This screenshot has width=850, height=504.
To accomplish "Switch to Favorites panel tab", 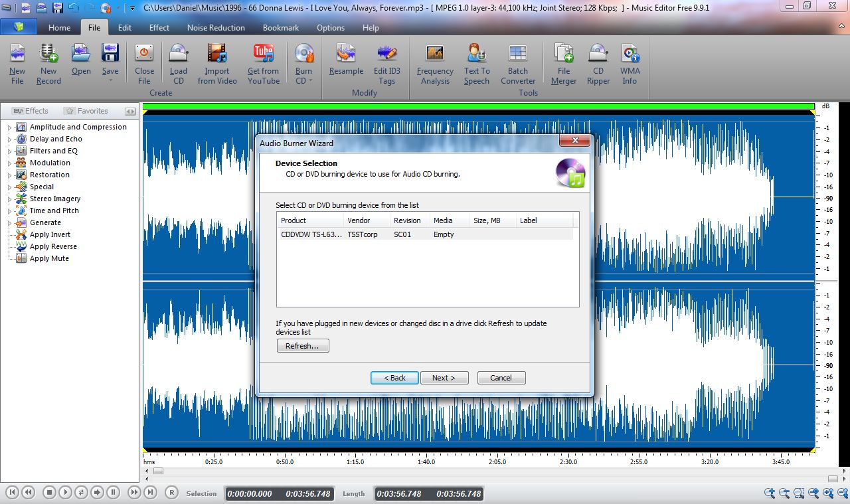I will [x=86, y=111].
